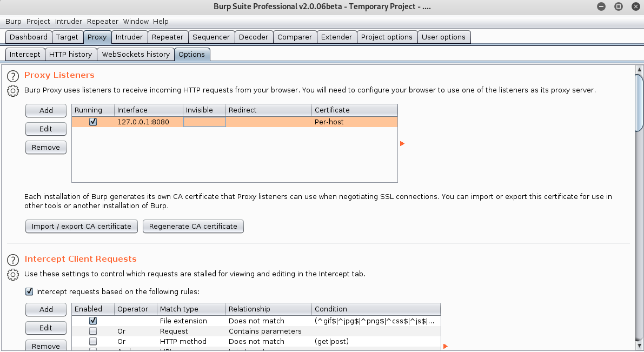This screenshot has height=352, width=644.
Task: Click Remove in Proxy Listeners
Action: pyautogui.click(x=46, y=148)
